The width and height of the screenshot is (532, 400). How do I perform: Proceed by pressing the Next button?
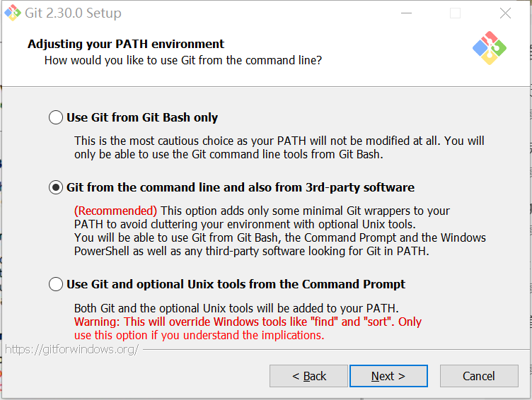pyautogui.click(x=388, y=376)
